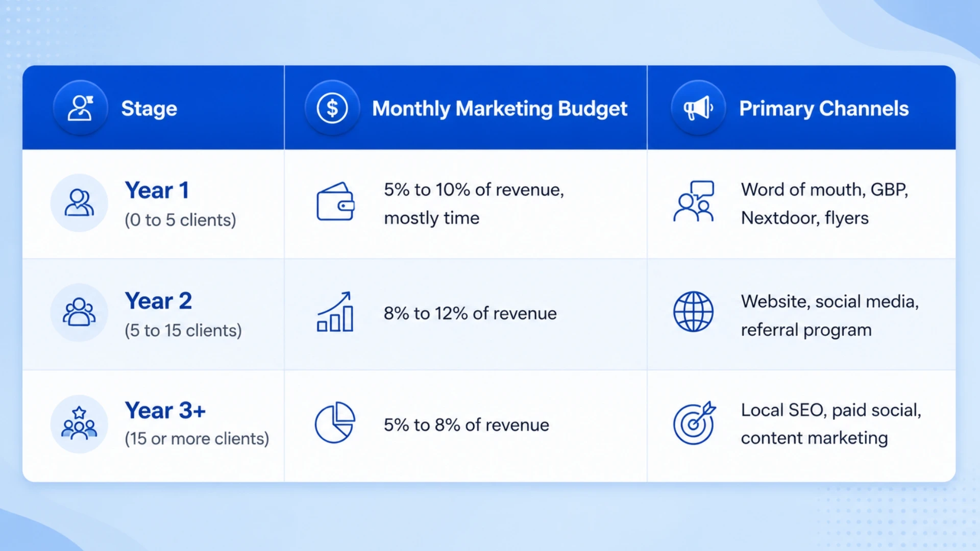980x551 pixels.
Task: Click the people speech bubble icon
Action: (694, 201)
